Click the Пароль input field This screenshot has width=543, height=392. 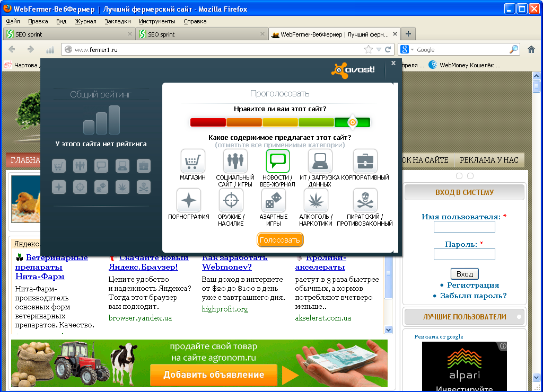coord(465,254)
